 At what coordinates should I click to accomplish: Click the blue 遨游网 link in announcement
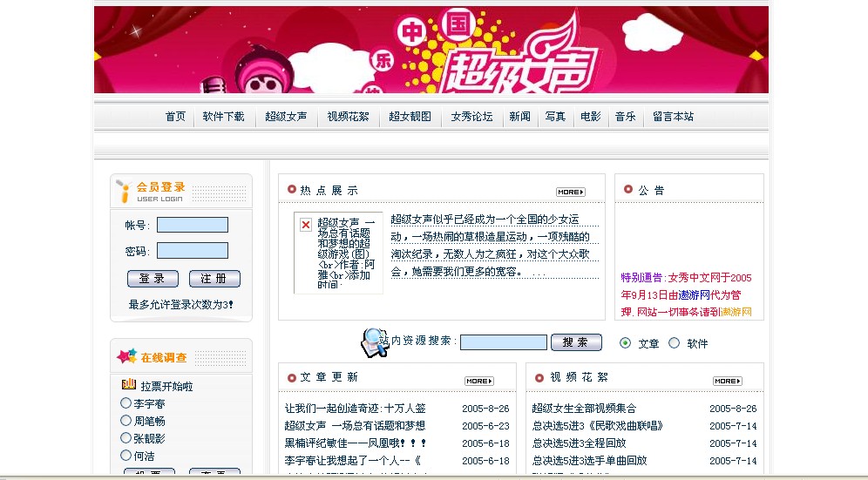click(695, 295)
